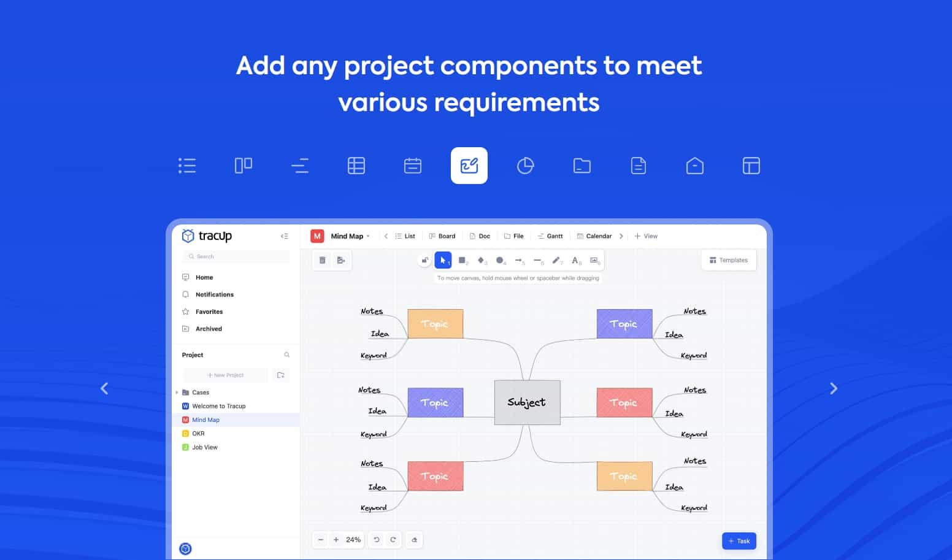The image size is (952, 560).
Task: Choose the ellipse shape tool
Action: (x=500, y=260)
